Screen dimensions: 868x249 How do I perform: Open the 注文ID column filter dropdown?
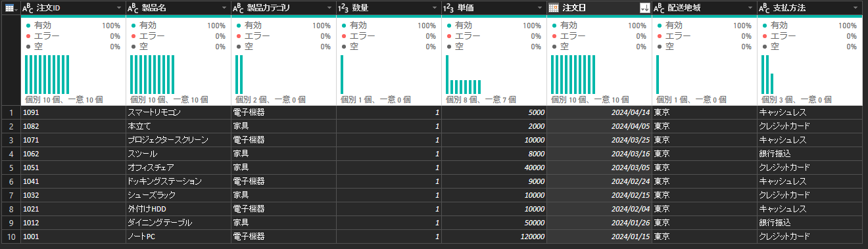[x=119, y=8]
